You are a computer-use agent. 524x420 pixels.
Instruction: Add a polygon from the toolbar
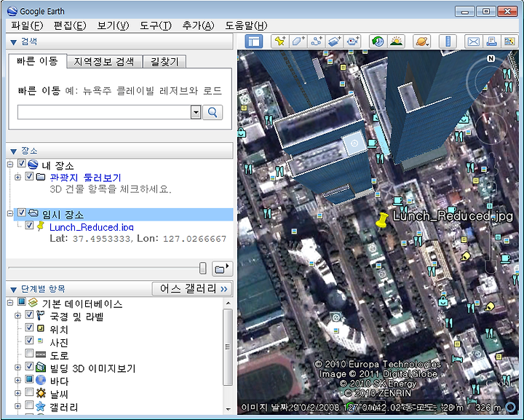point(298,41)
